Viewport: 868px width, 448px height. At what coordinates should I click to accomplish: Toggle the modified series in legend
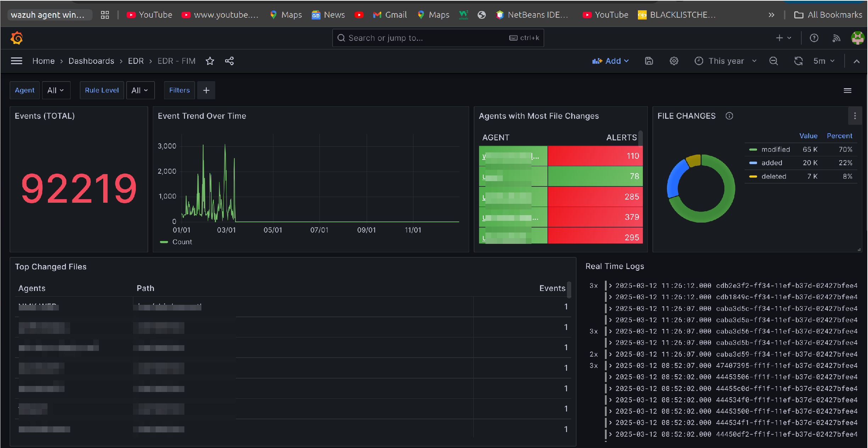pos(775,150)
